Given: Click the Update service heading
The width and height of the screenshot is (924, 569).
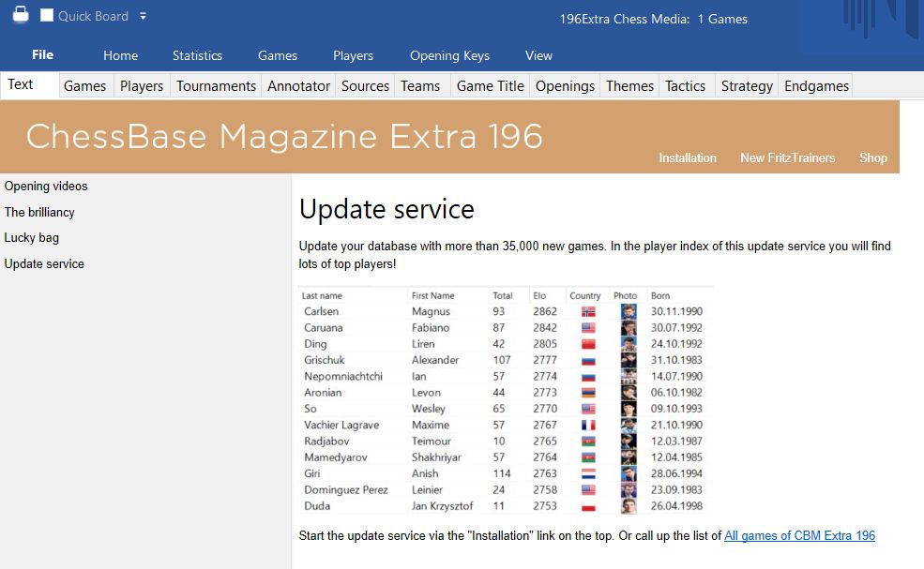Looking at the screenshot, I should pyautogui.click(x=386, y=209).
